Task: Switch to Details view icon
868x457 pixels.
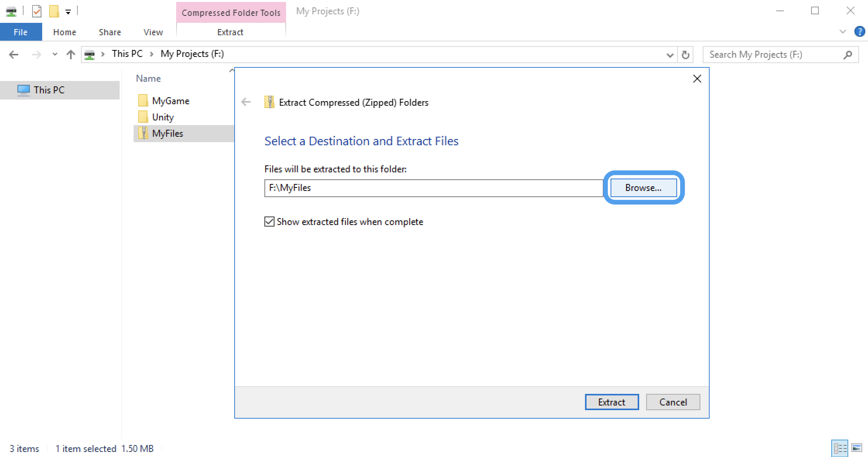Action: 840,448
